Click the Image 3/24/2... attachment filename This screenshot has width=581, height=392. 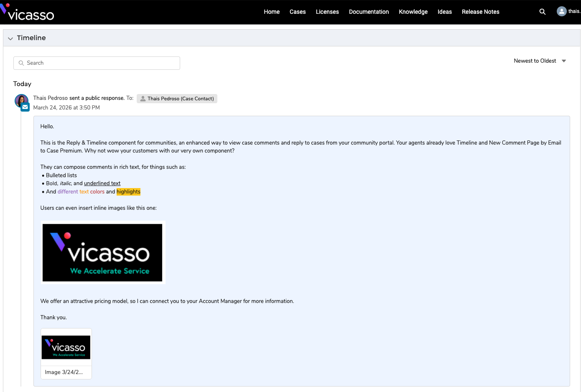pyautogui.click(x=64, y=372)
